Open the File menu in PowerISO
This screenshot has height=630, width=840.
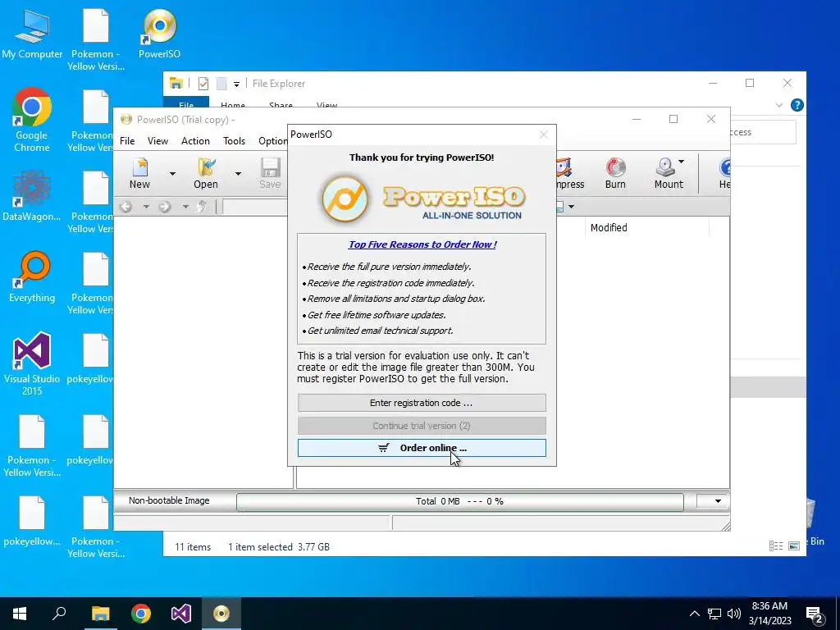(127, 141)
